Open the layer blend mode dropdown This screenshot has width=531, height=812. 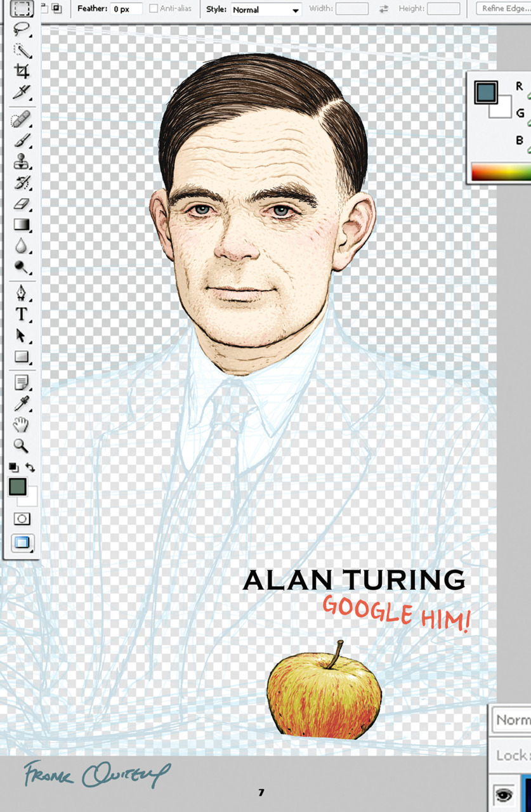511,720
